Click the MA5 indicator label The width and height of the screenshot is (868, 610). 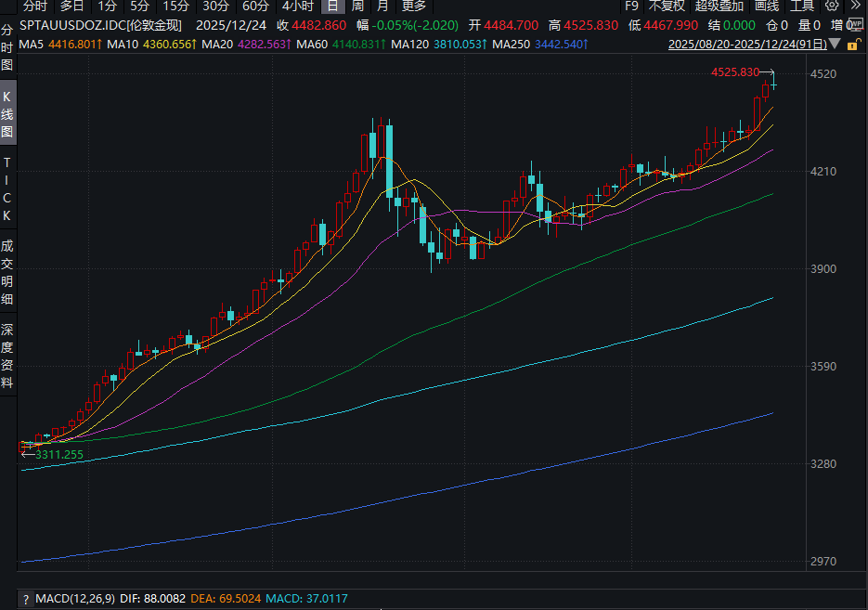pyautogui.click(x=31, y=44)
